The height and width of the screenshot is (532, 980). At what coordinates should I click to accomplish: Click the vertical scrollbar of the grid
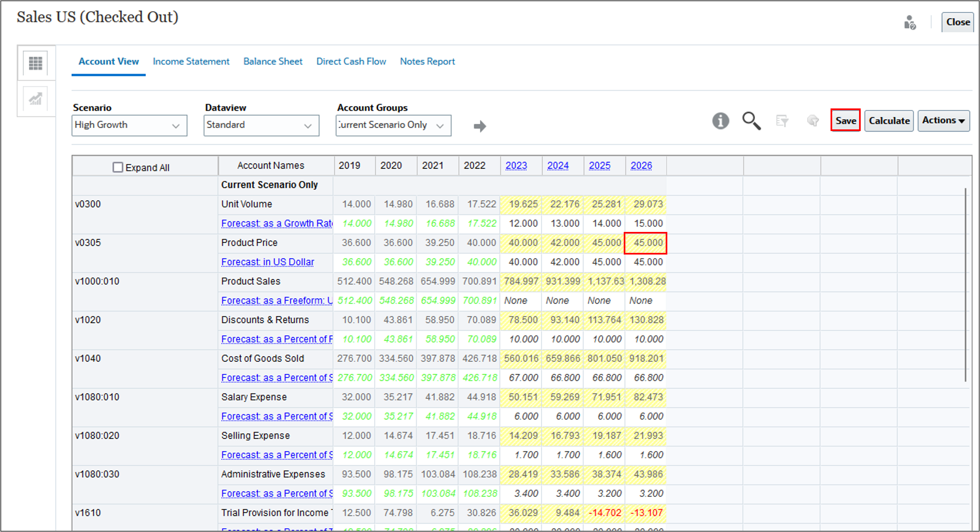pos(966,285)
